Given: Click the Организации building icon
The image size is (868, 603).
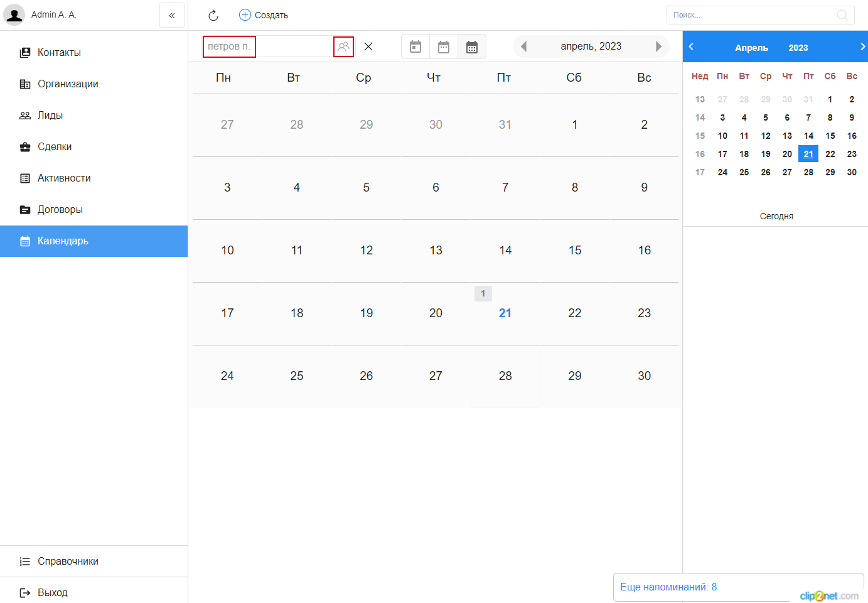Looking at the screenshot, I should (25, 84).
